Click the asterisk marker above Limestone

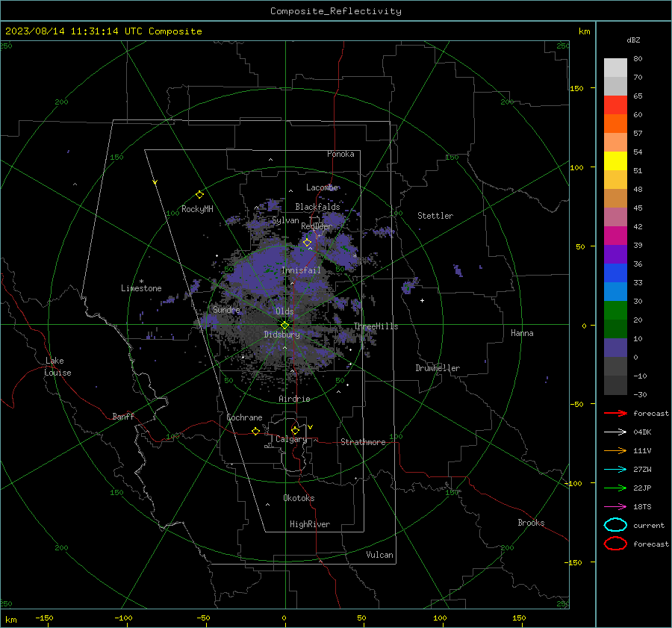[x=141, y=282]
